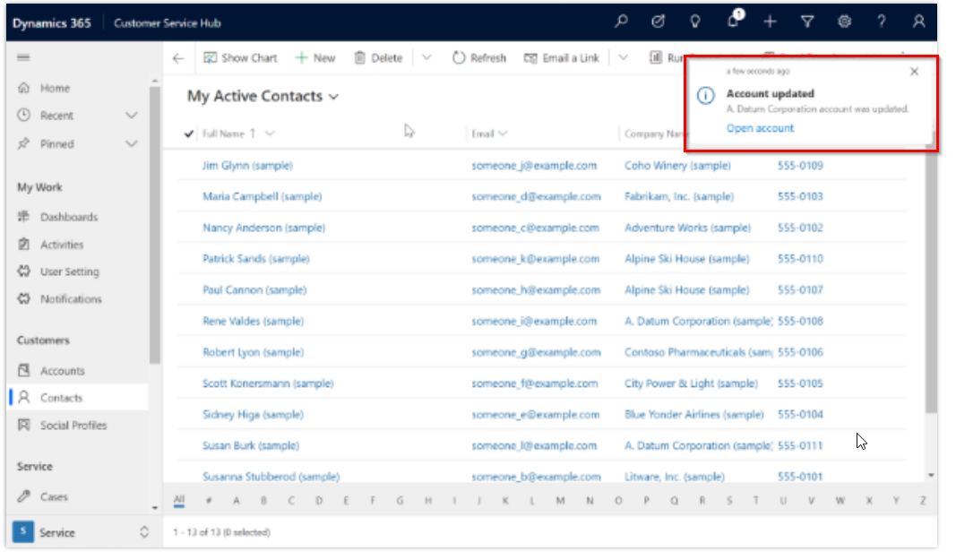956x560 pixels.
Task: Click the Open account link in notification
Action: (x=760, y=128)
